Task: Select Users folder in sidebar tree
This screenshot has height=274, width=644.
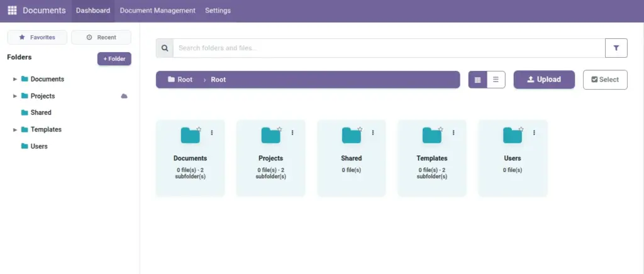Action: click(39, 146)
